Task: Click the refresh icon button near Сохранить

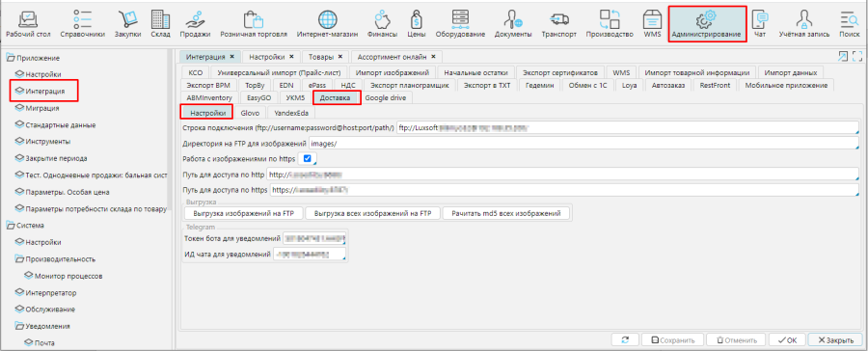Action: coord(626,340)
